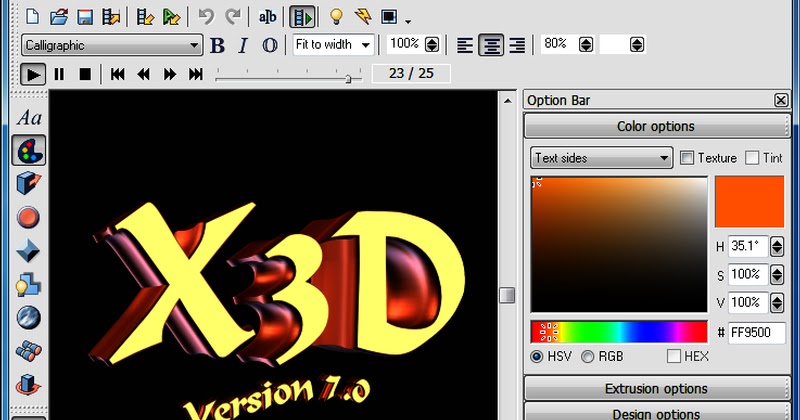
Task: Click the orange current color swatch
Action: pyautogui.click(x=749, y=202)
